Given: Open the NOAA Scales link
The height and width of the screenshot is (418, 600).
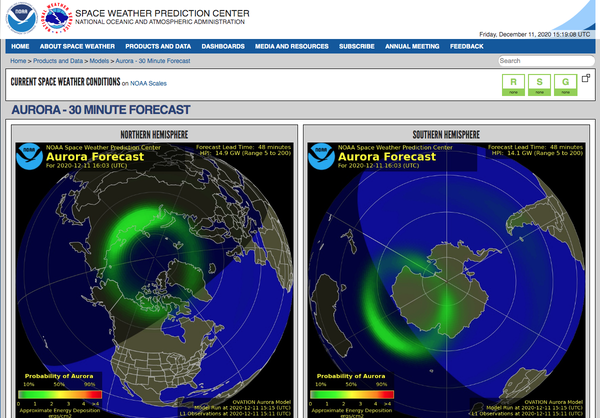Looking at the screenshot, I should tap(148, 83).
